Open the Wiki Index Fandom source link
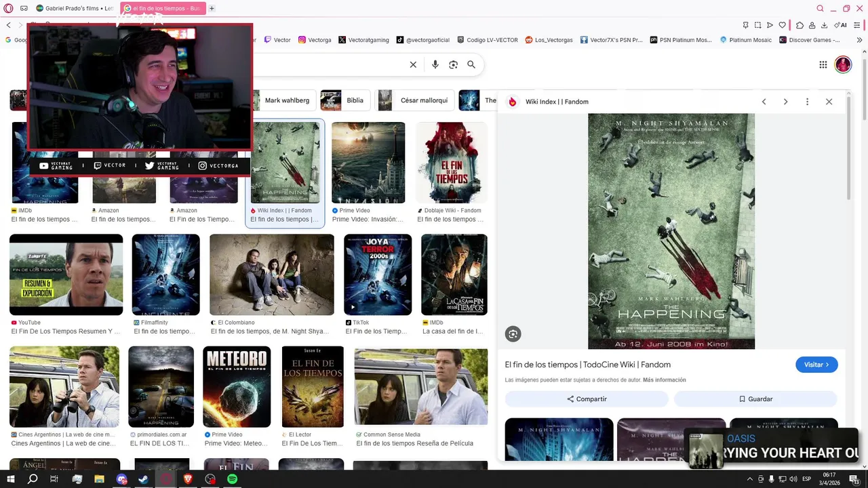 tap(557, 102)
